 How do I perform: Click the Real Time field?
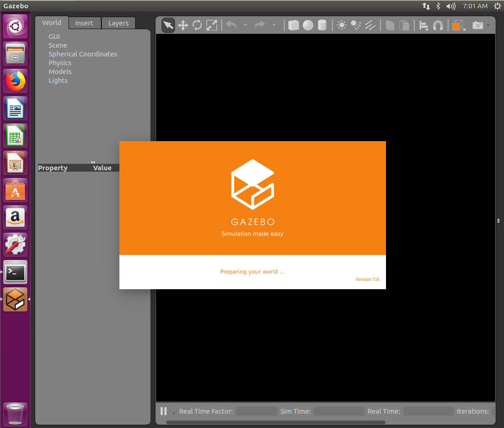click(x=429, y=411)
